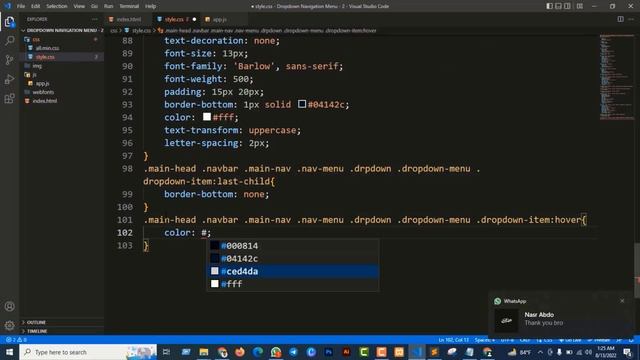Viewport: 640px width, 360px height.
Task: Launch Microsoft Edge from taskbar
Action: coord(258,352)
